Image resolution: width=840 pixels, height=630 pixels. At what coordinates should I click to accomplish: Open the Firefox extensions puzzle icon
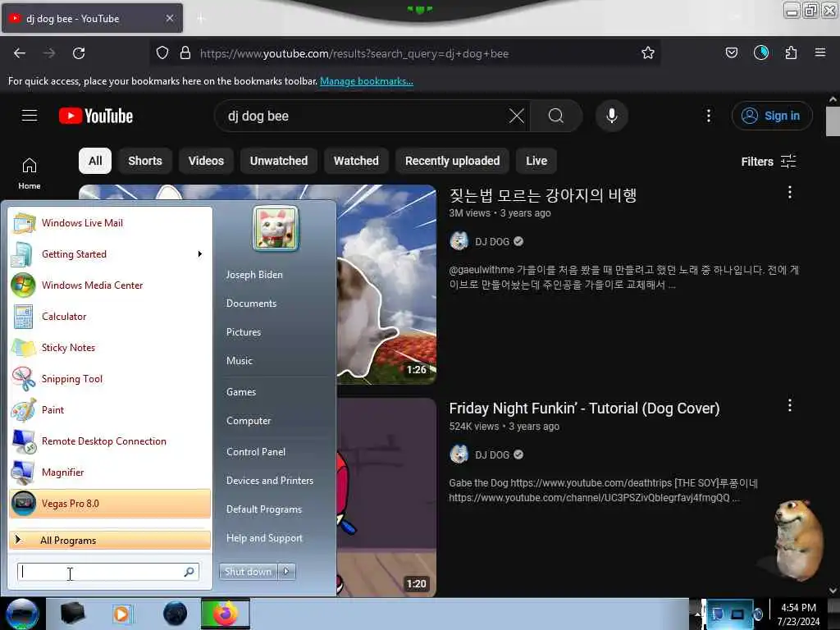coord(791,52)
